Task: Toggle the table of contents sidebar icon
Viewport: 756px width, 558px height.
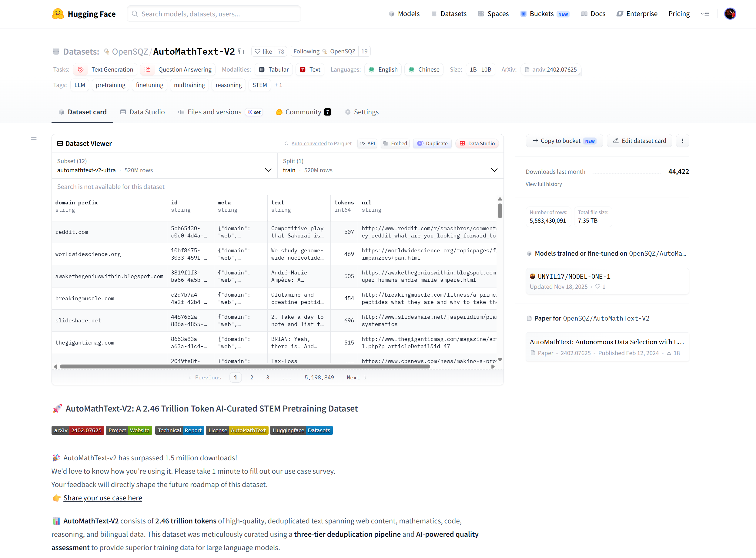Action: [x=34, y=139]
